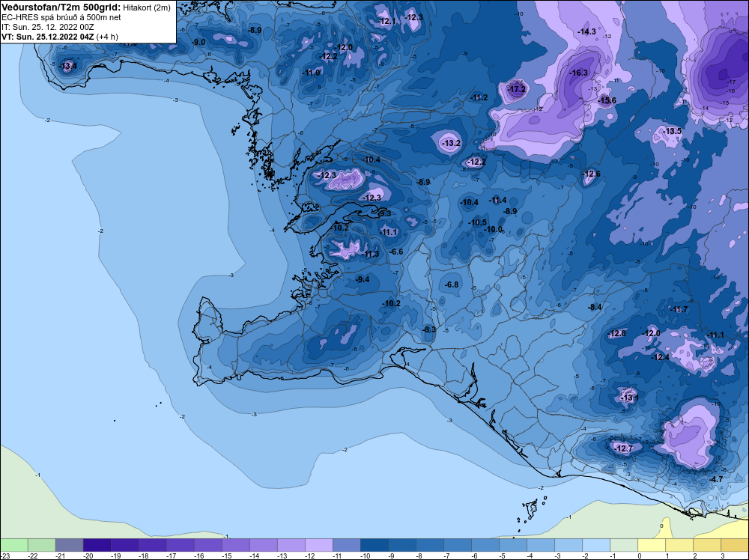This screenshot has width=749, height=560.
Task: Click the -13.5 temperature label
Action: coord(673,131)
